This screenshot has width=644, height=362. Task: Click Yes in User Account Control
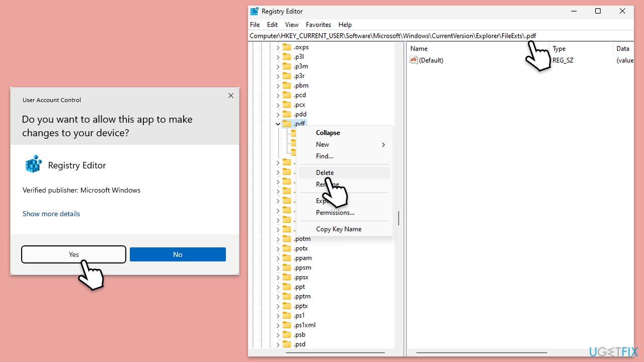point(73,254)
